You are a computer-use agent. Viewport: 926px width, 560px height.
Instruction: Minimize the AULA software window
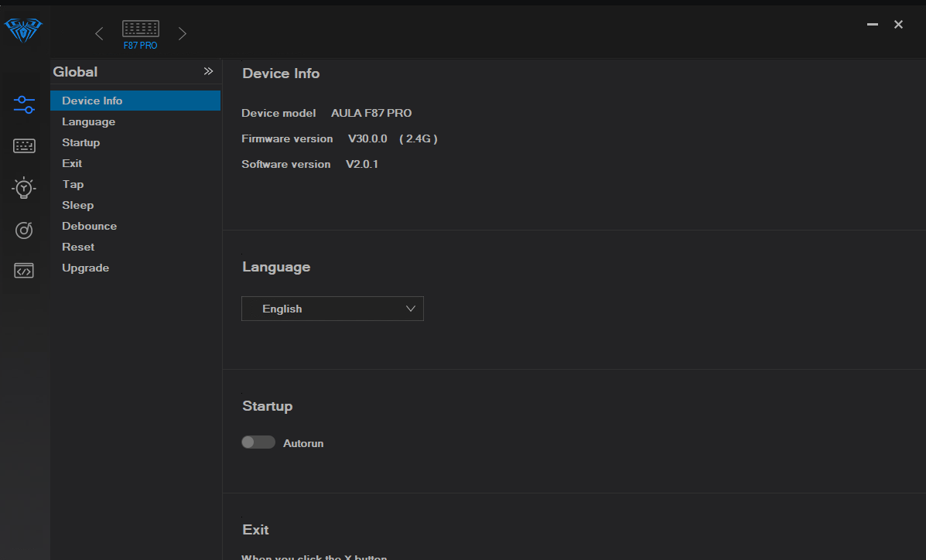click(873, 24)
